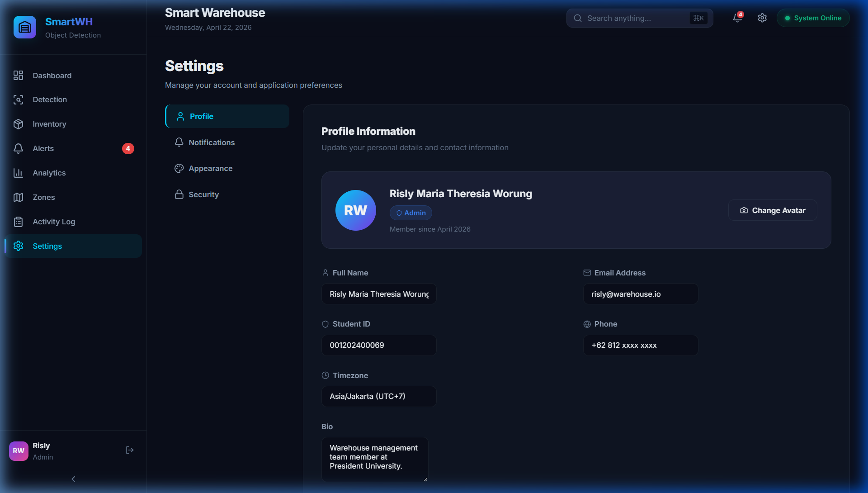This screenshot has height=493, width=868.
Task: Open the Security settings tab
Action: (203, 194)
